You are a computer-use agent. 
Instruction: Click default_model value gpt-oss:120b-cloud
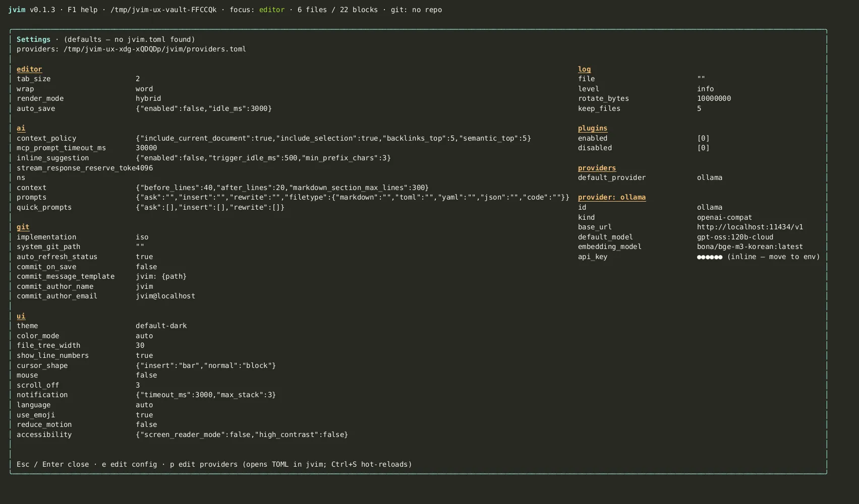(735, 237)
